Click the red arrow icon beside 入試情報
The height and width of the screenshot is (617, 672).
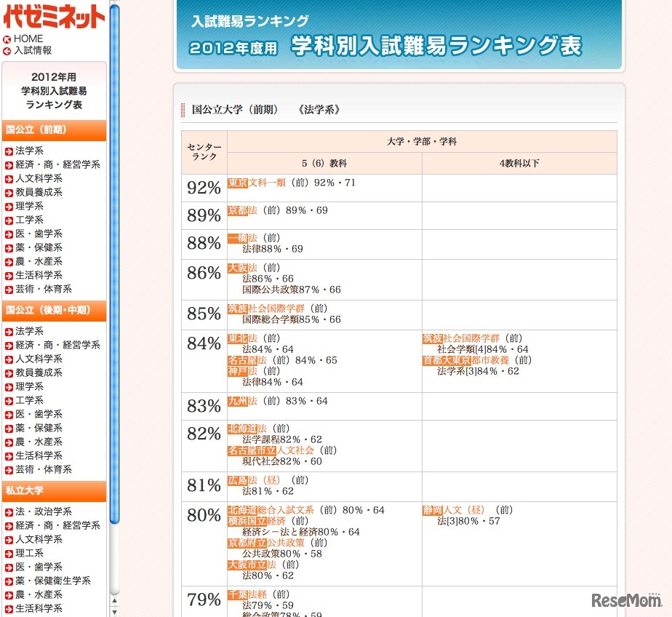coord(7,52)
